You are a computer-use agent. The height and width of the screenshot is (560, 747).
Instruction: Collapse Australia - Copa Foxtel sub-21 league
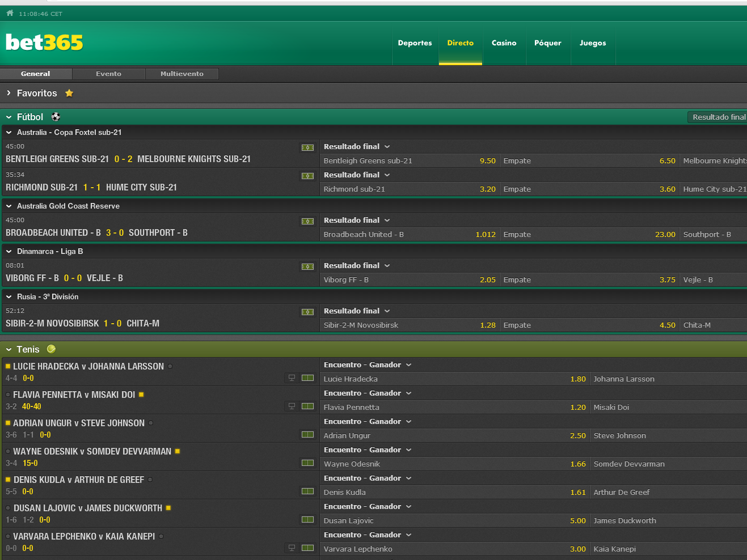pyautogui.click(x=9, y=133)
